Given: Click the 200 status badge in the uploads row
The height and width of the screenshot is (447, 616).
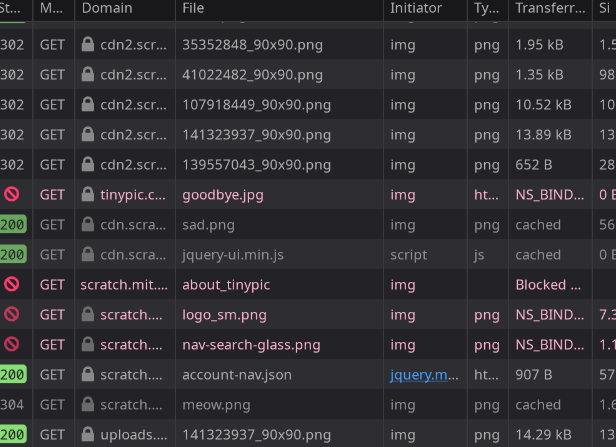Looking at the screenshot, I should click(x=13, y=434).
